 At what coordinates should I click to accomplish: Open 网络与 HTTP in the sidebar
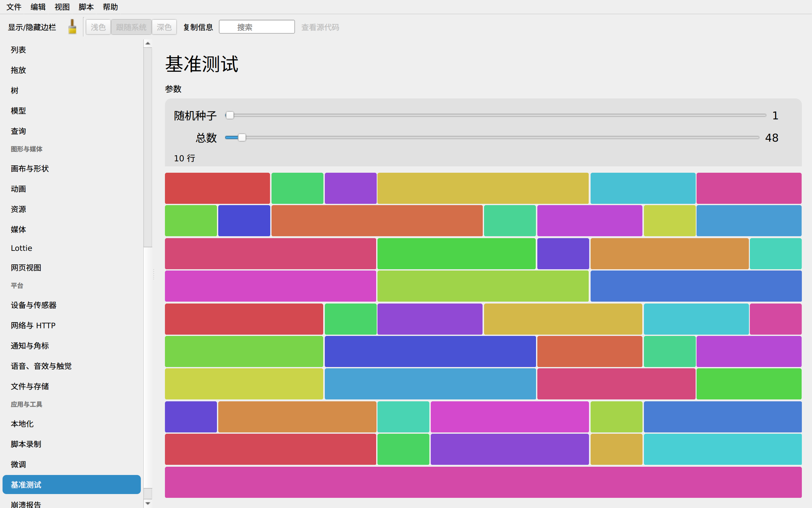coord(71,325)
